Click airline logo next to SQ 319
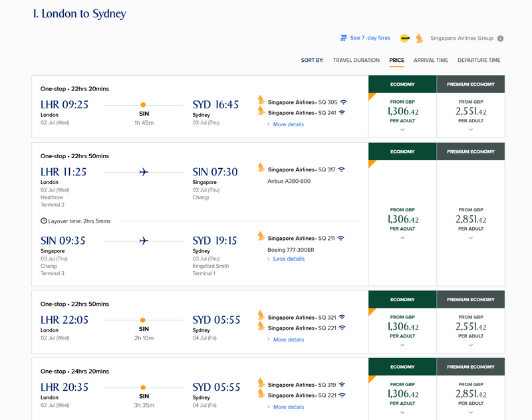This screenshot has height=420, width=532. pyautogui.click(x=261, y=383)
